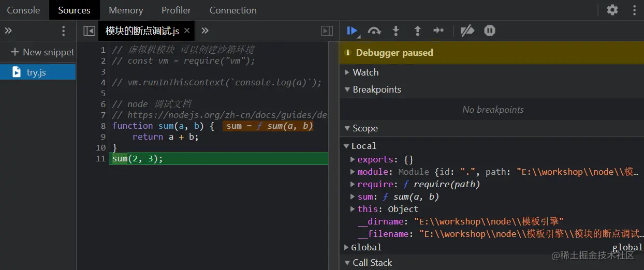Switch to the Memory tab
The height and width of the screenshot is (270, 644).
(x=126, y=10)
